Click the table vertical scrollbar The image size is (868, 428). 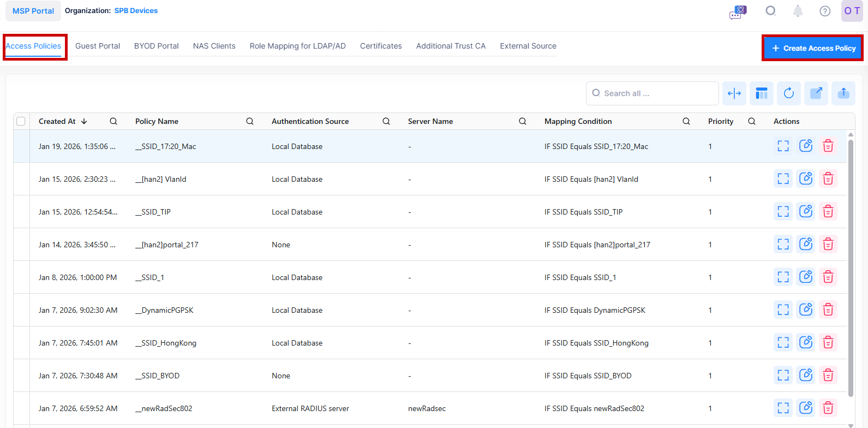[851, 267]
